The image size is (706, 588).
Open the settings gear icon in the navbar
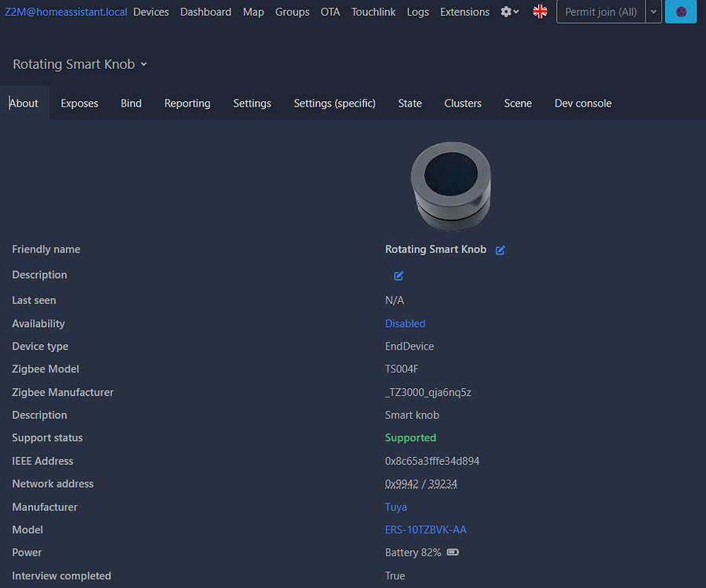504,12
